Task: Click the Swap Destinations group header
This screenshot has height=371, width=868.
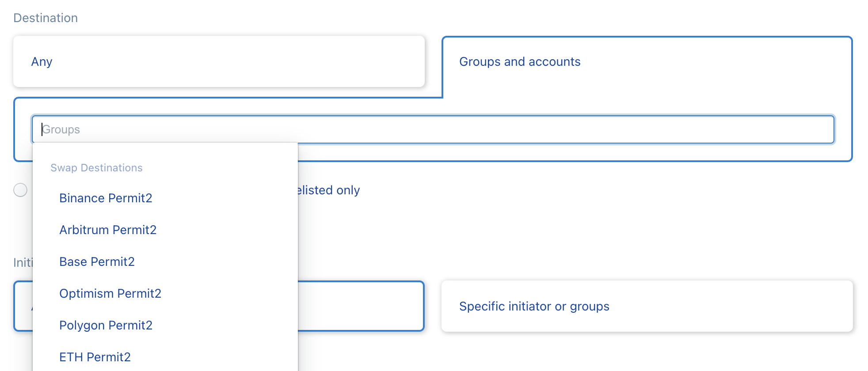Action: 96,168
